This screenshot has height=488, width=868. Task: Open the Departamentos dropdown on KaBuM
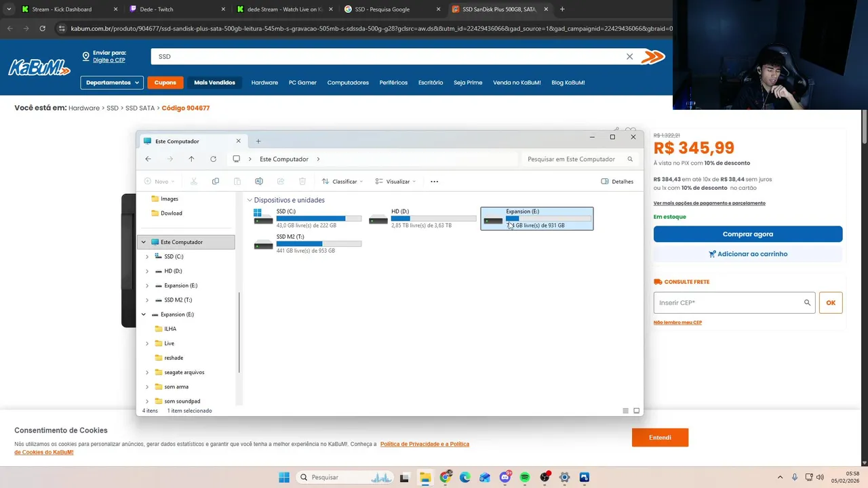pyautogui.click(x=112, y=83)
